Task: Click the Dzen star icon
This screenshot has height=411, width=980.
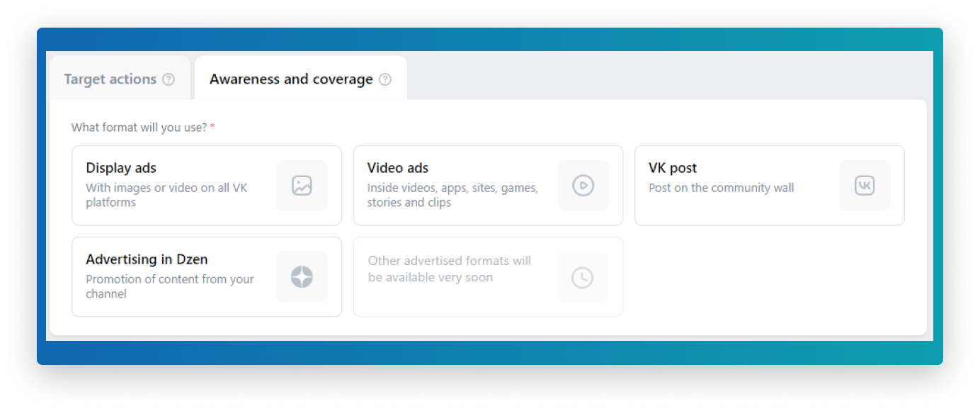Action: (x=302, y=276)
